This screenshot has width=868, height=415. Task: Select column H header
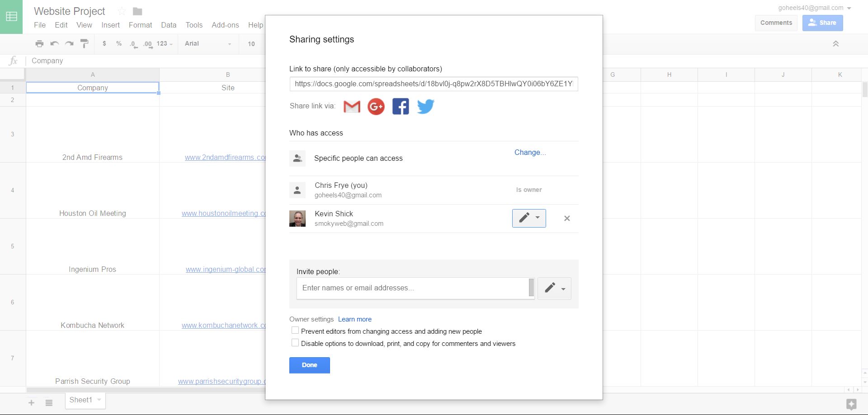[669, 75]
